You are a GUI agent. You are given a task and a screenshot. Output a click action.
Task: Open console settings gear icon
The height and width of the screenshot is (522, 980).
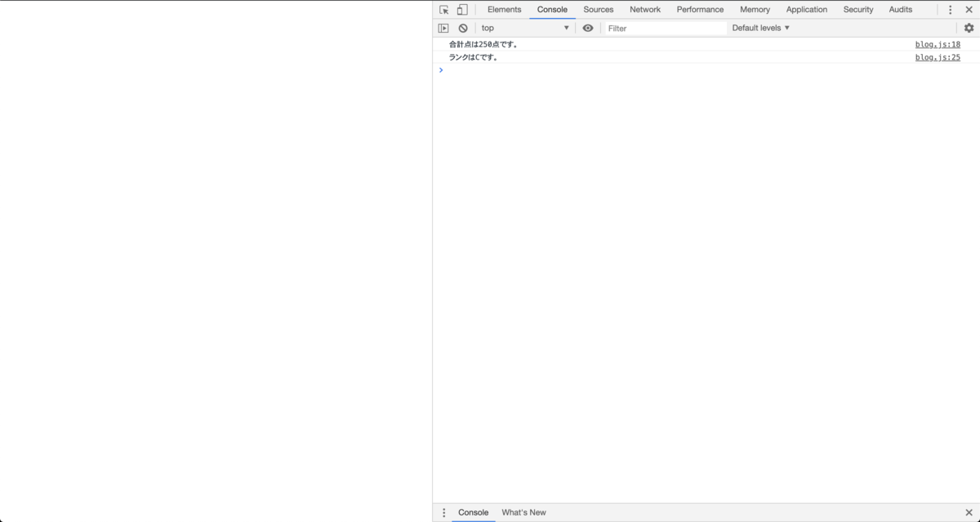[969, 28]
